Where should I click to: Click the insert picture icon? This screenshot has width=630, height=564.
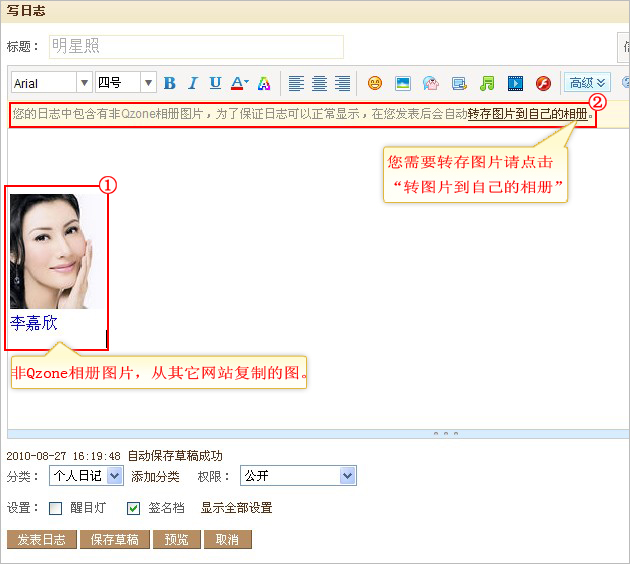click(x=403, y=83)
